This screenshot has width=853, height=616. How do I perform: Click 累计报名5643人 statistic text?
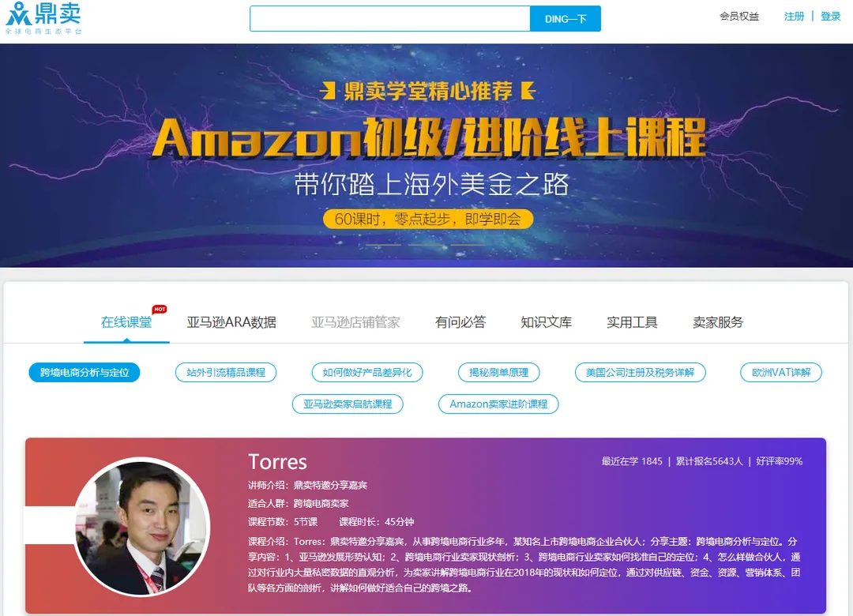point(709,461)
